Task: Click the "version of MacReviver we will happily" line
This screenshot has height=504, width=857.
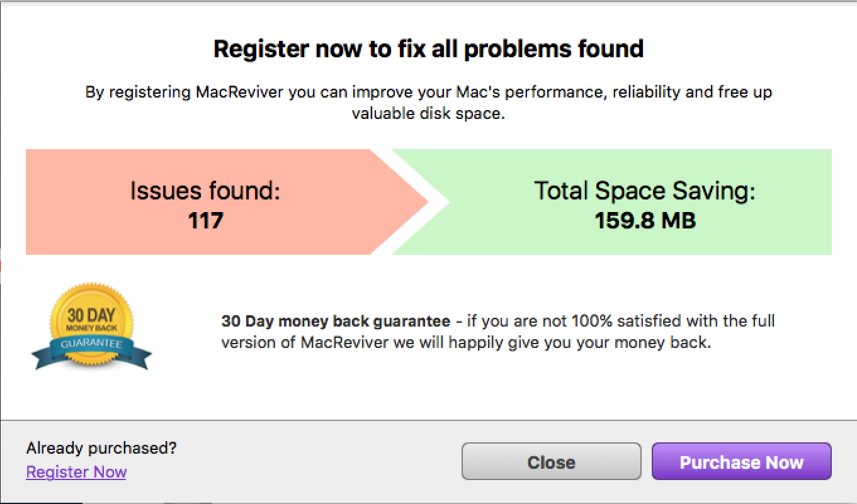Action: [466, 344]
